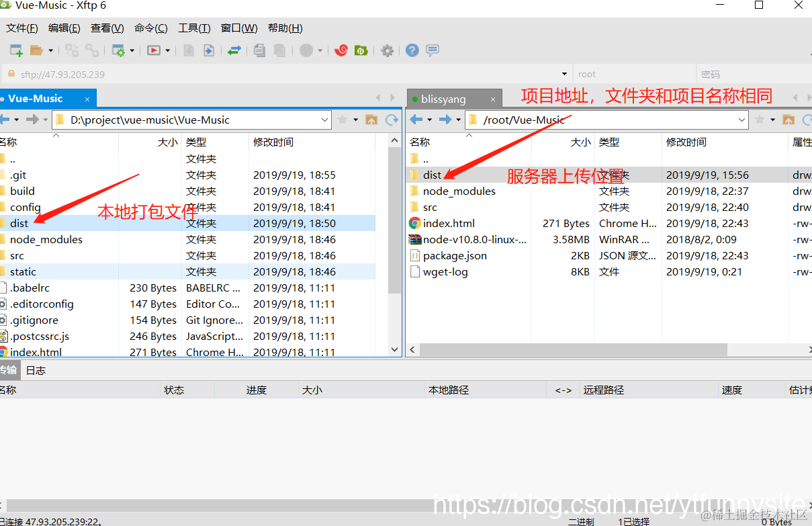Open the 工具(T) menu

coord(194,28)
